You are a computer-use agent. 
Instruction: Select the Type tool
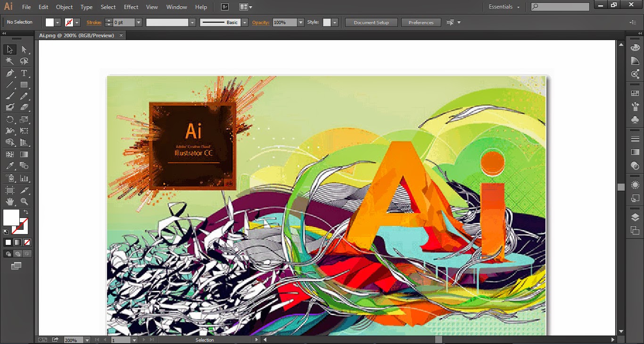pos(24,73)
